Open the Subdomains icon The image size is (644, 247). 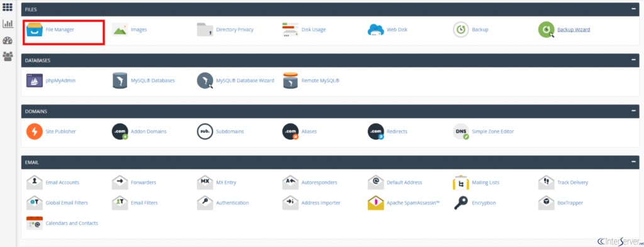click(205, 132)
